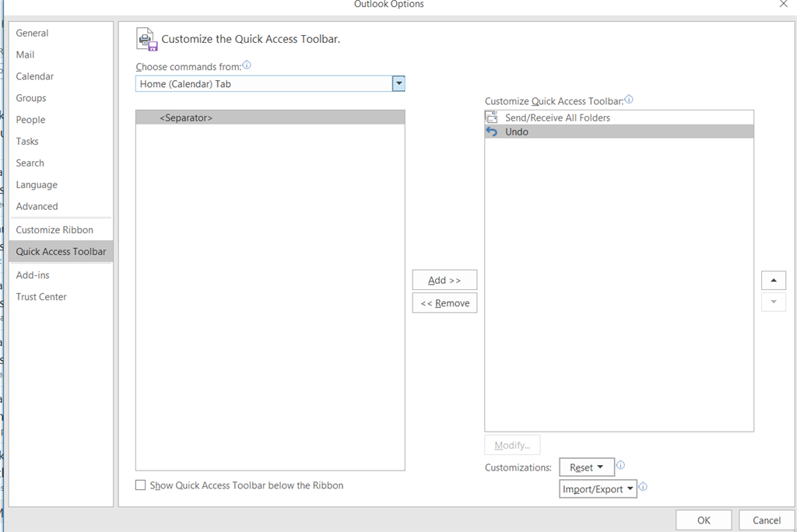This screenshot has height=532, width=797.
Task: Open the Mail options page
Action: click(61, 54)
